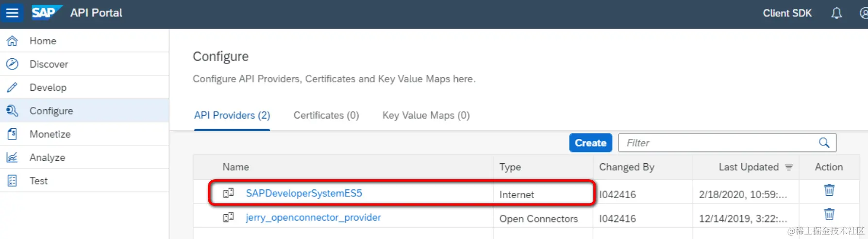The image size is (868, 239).
Task: Open the jerry_openconnector_provider link
Action: (313, 218)
